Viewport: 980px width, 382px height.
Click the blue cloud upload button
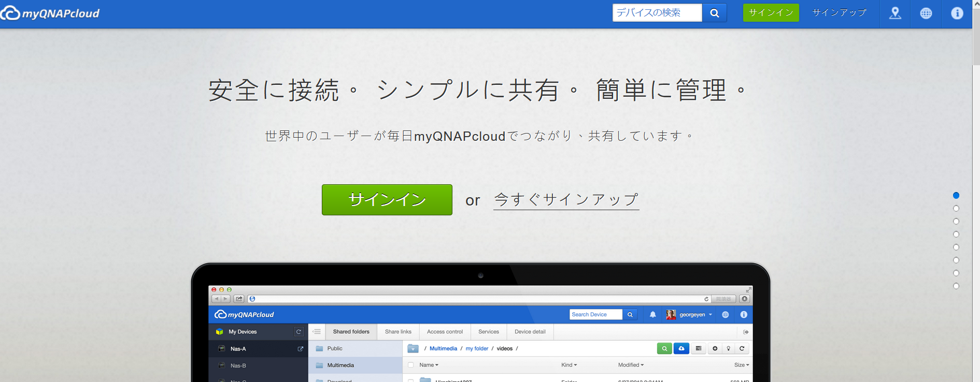tap(681, 348)
